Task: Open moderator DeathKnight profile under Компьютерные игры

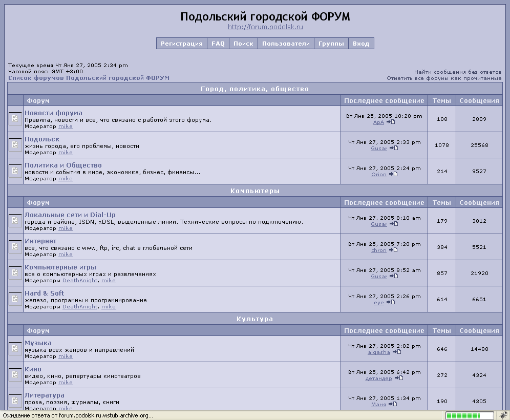Action: (x=80, y=281)
